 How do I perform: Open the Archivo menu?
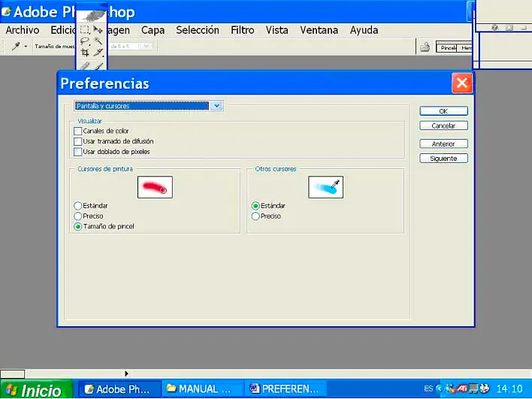pyautogui.click(x=23, y=30)
